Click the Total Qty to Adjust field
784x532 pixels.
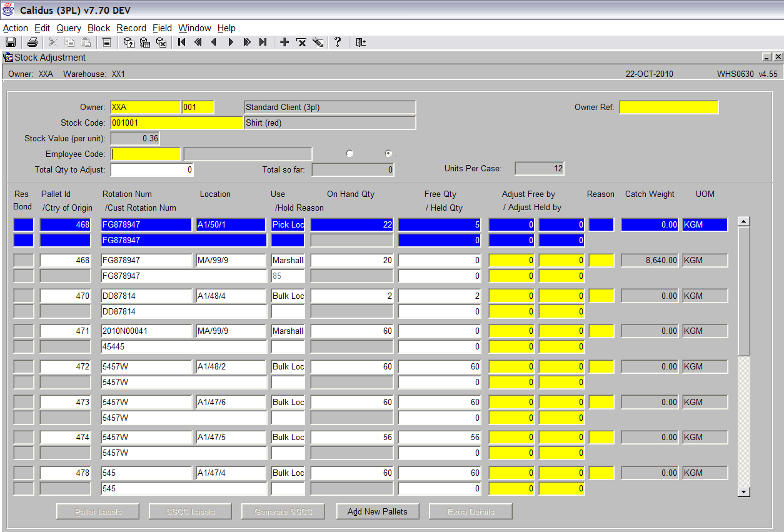152,169
